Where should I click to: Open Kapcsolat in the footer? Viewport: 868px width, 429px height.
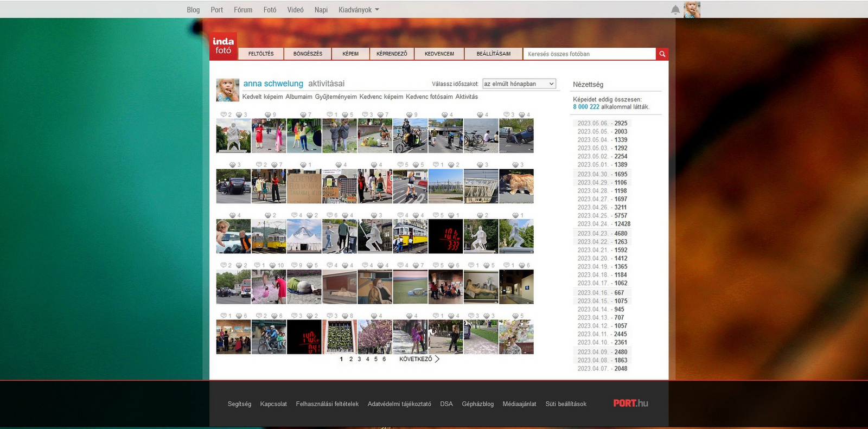[x=273, y=404]
